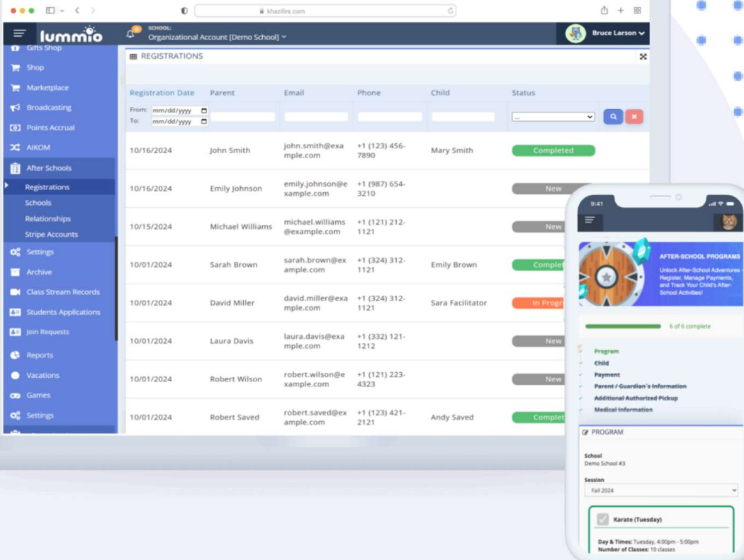Open the Fall 2024 Session dropdown

click(662, 491)
